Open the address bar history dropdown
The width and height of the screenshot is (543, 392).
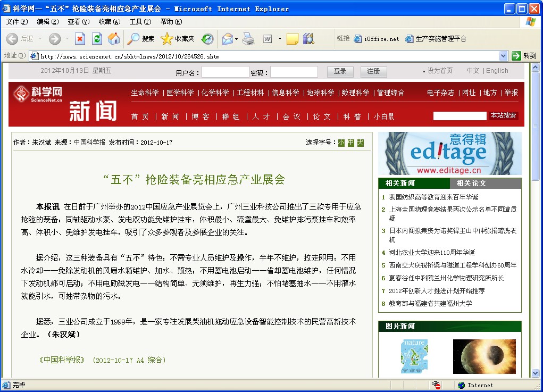click(x=503, y=55)
